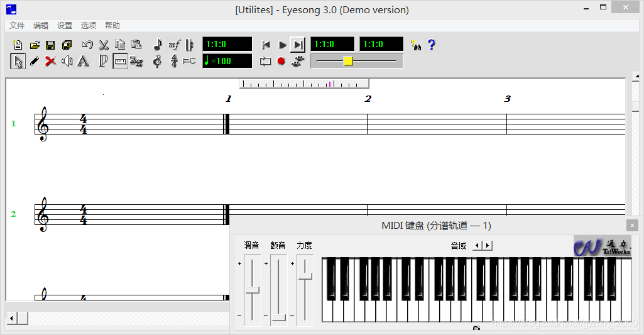This screenshot has width=644, height=335.
Task: Shift 音域 range left with arrow
Action: point(478,245)
